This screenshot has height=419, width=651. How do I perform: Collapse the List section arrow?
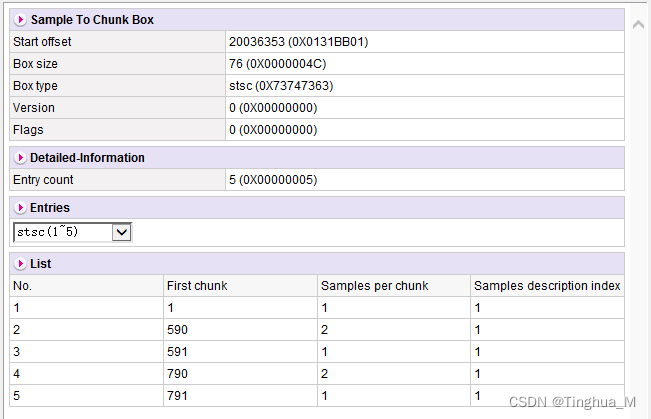click(20, 264)
